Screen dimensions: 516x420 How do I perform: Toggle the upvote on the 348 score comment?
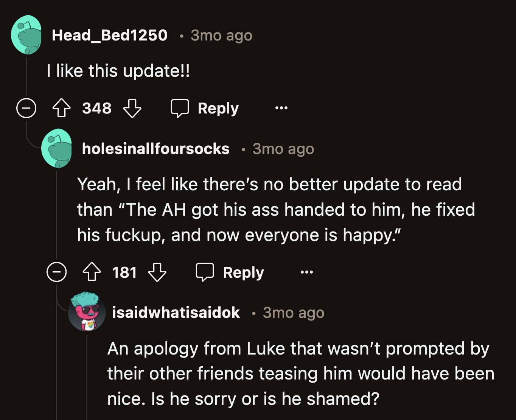pyautogui.click(x=62, y=109)
